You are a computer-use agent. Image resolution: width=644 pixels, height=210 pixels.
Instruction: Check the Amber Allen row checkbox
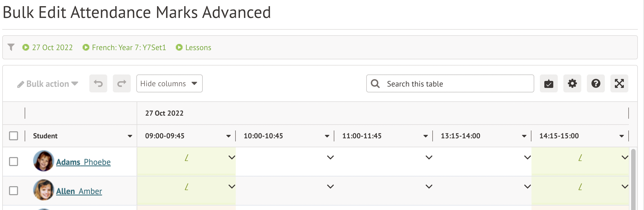coord(13,191)
